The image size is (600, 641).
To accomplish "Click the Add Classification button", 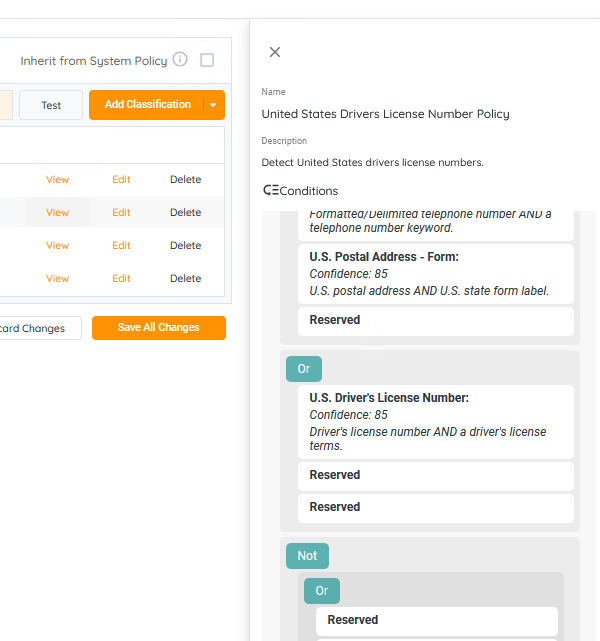I will pyautogui.click(x=147, y=105).
